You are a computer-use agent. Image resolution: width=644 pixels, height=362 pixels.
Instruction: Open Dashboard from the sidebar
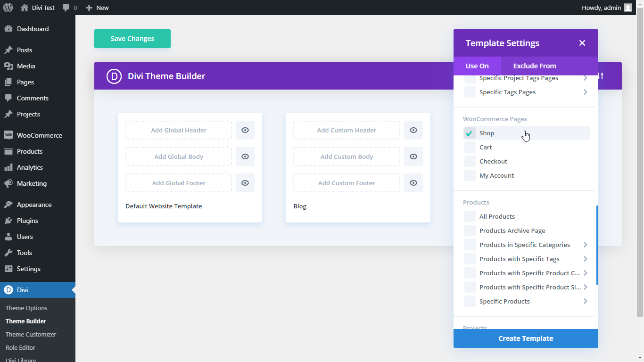(38, 29)
